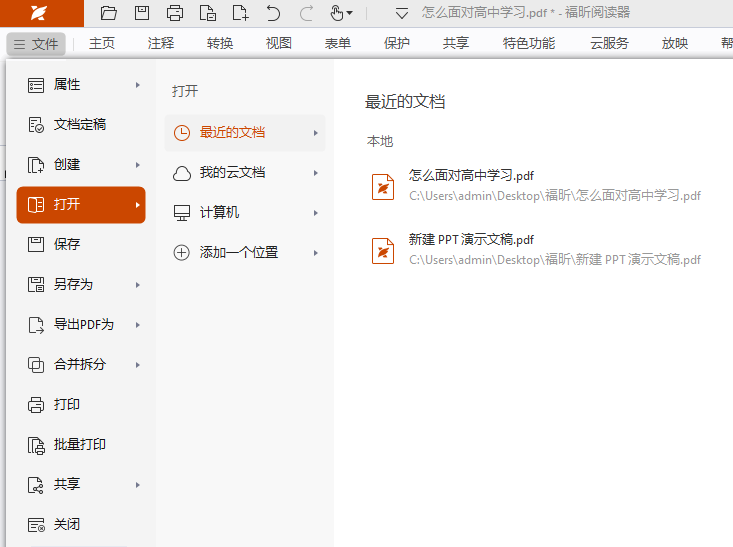733x547 pixels.
Task: Click path text of 新建 PPT 演示文稿.pdf
Action: click(555, 259)
